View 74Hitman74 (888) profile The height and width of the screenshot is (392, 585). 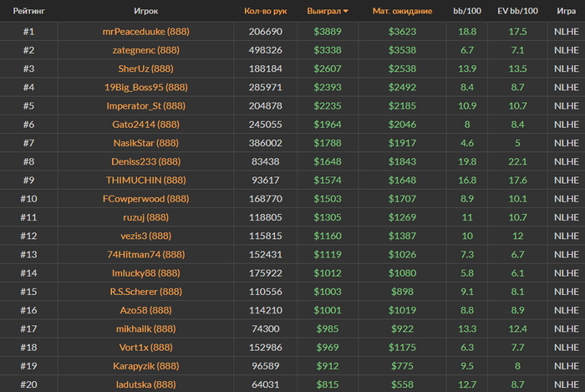click(146, 254)
